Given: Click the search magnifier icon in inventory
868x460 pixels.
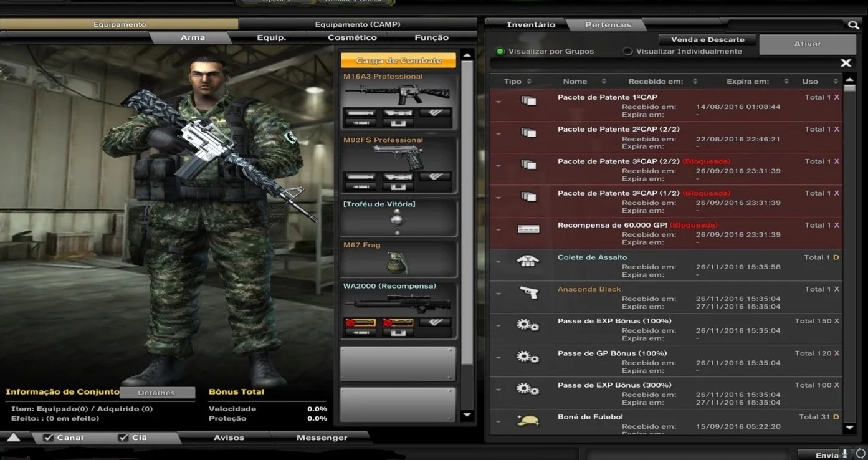Looking at the screenshot, I should [853, 25].
